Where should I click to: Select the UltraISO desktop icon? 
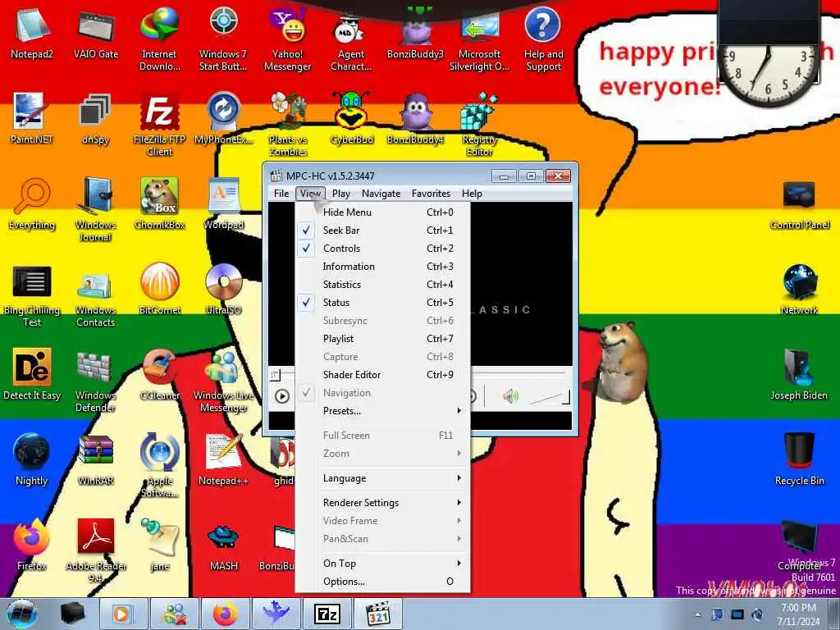(x=223, y=290)
